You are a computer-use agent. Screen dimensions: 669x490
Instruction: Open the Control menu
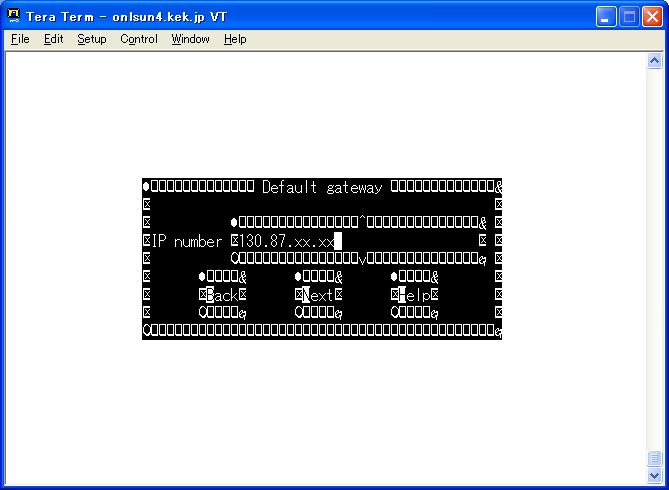139,39
